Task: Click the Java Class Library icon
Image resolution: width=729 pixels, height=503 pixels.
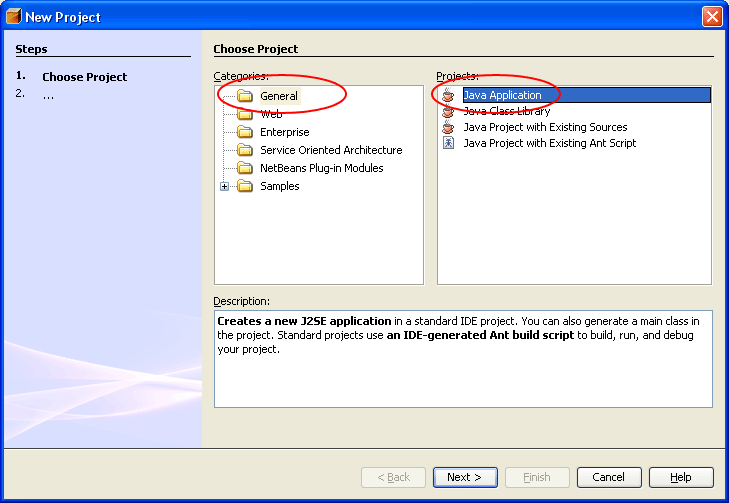Action: (448, 111)
